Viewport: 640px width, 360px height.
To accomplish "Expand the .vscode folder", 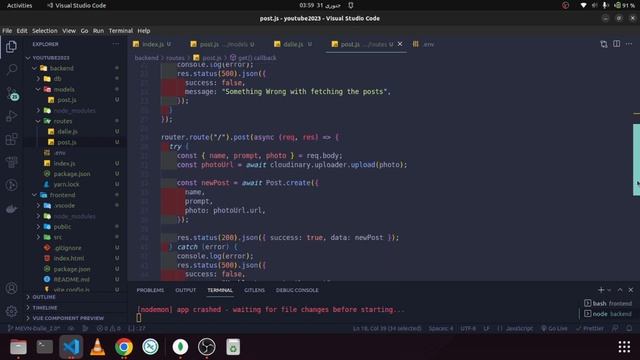I will click(64, 206).
